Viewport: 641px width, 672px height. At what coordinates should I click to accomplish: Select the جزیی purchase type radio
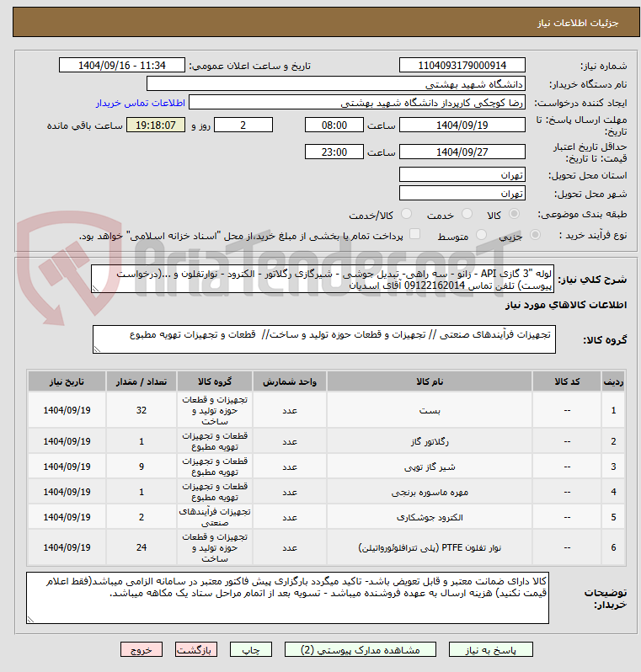(535, 235)
